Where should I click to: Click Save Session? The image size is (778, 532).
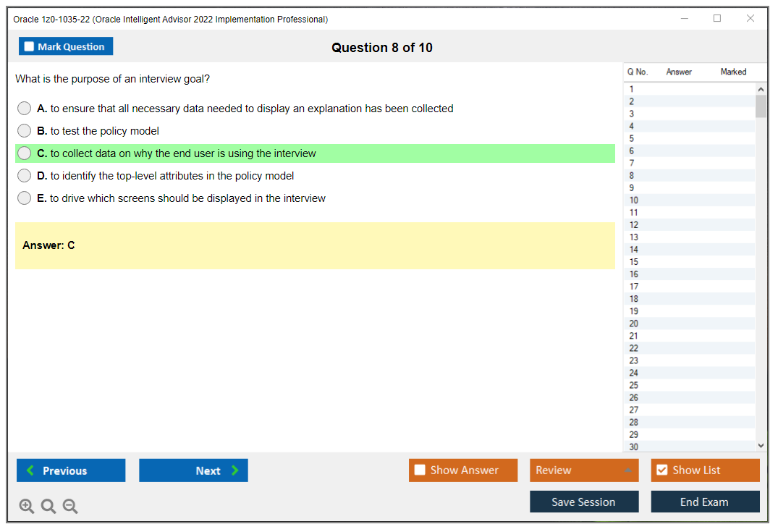584,501
